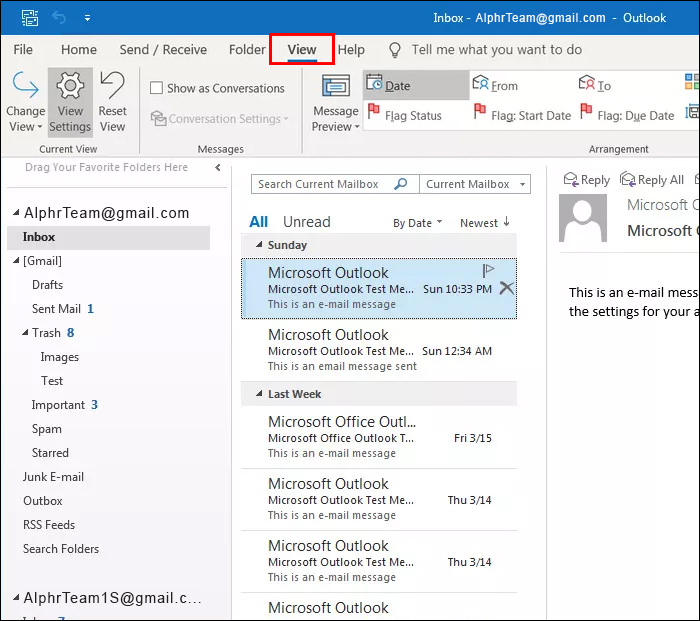Click Reply All in the reading pane
Image resolution: width=700 pixels, height=621 pixels.
click(x=652, y=179)
